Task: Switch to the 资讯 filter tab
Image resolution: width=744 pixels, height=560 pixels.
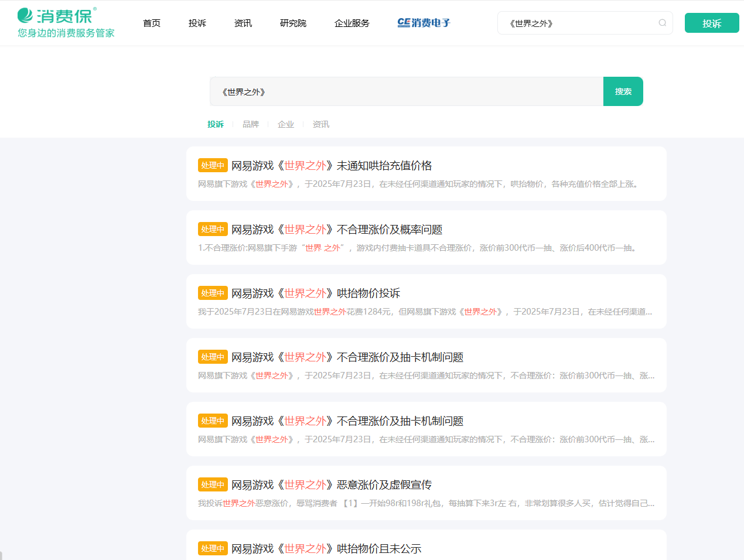Action: 321,124
